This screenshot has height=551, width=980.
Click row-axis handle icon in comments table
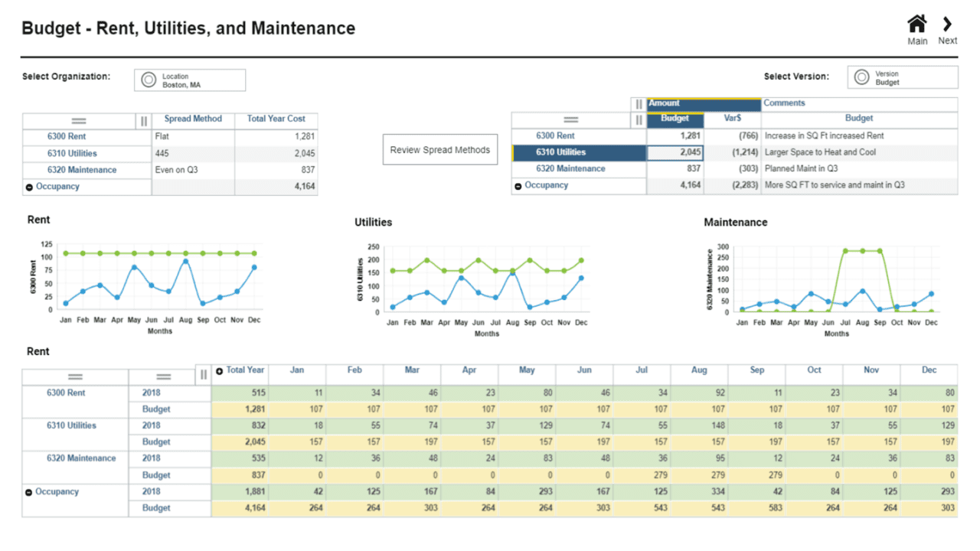[570, 119]
